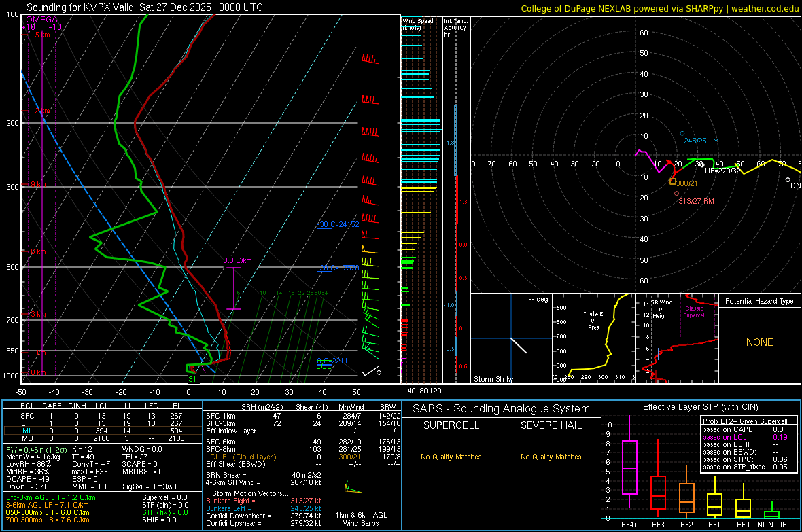Select the MU parcel row
The image size is (802, 532).
tap(101, 438)
